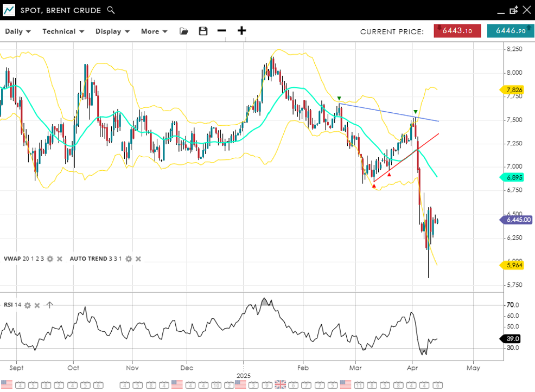Expand the Daily timeframe dropdown
Screen dimensions: 535x392
click(x=18, y=31)
